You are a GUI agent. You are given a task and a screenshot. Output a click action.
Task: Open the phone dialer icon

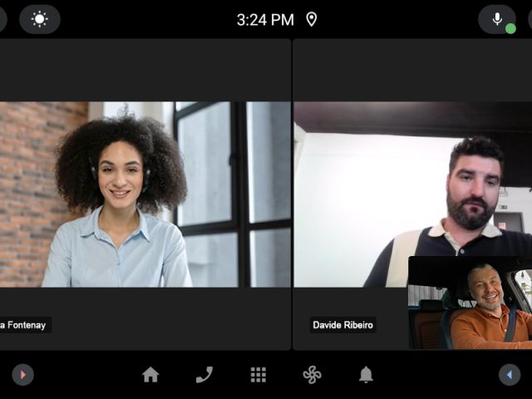coord(204,375)
